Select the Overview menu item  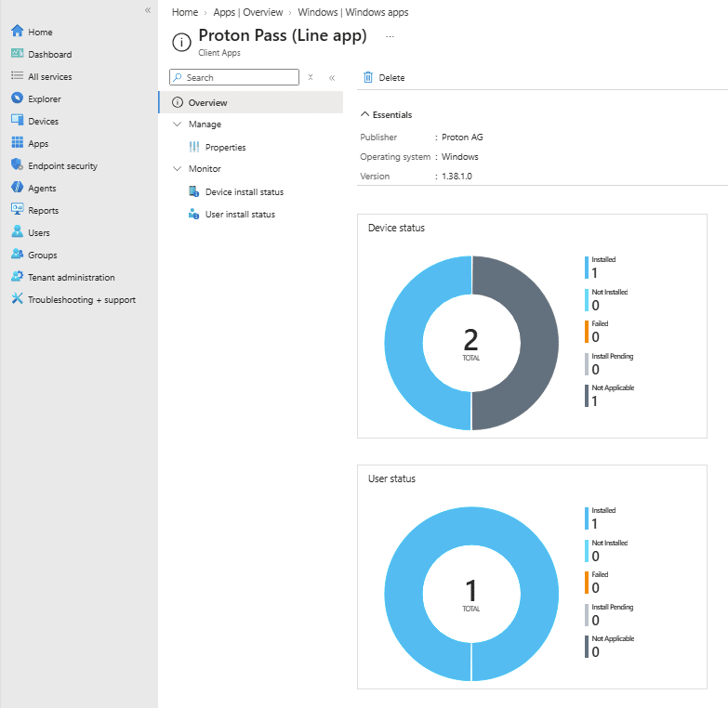[251, 102]
